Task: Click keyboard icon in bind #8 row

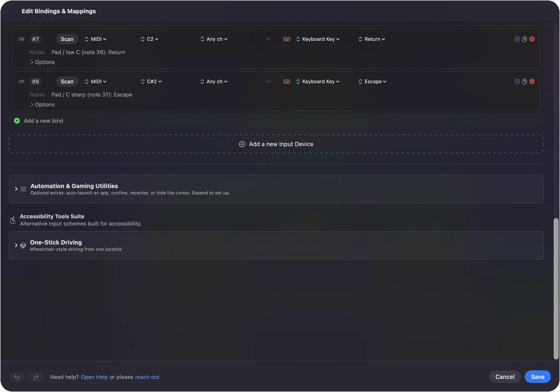Action: (287, 82)
